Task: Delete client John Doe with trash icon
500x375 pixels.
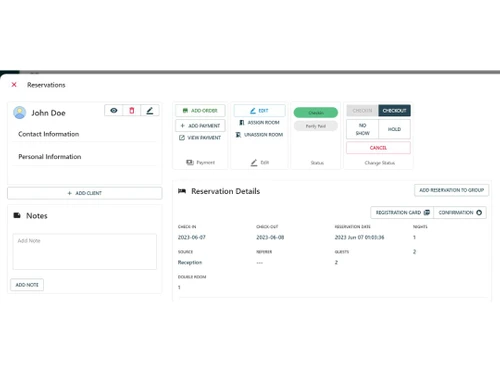Action: point(132,110)
